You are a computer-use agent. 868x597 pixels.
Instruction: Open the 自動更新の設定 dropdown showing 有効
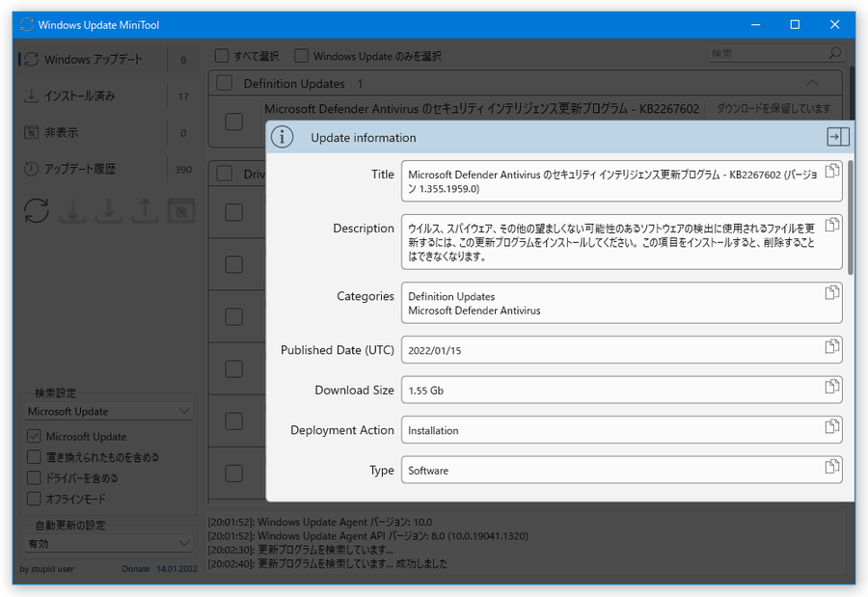(x=109, y=544)
